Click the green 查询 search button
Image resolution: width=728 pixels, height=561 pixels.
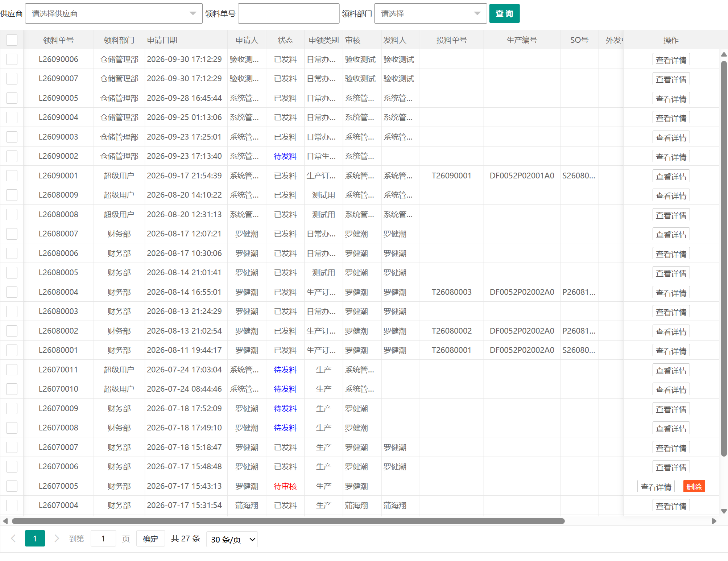[x=504, y=14]
